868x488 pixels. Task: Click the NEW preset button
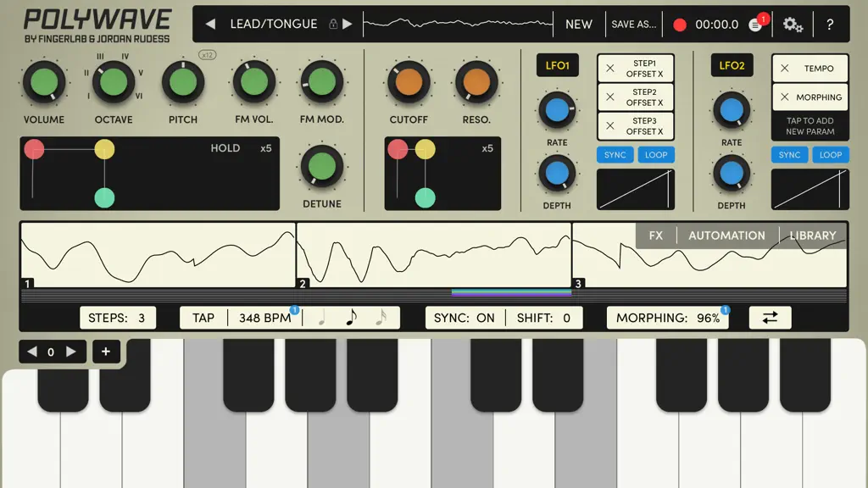(578, 25)
